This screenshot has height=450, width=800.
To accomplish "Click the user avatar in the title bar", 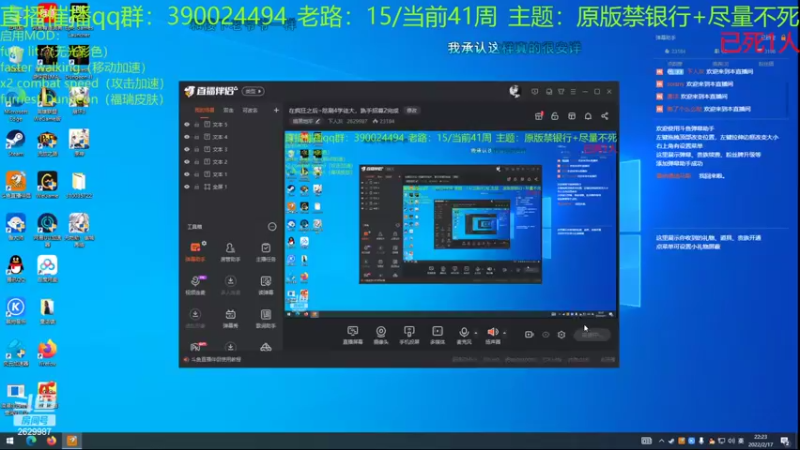I will (x=514, y=91).
